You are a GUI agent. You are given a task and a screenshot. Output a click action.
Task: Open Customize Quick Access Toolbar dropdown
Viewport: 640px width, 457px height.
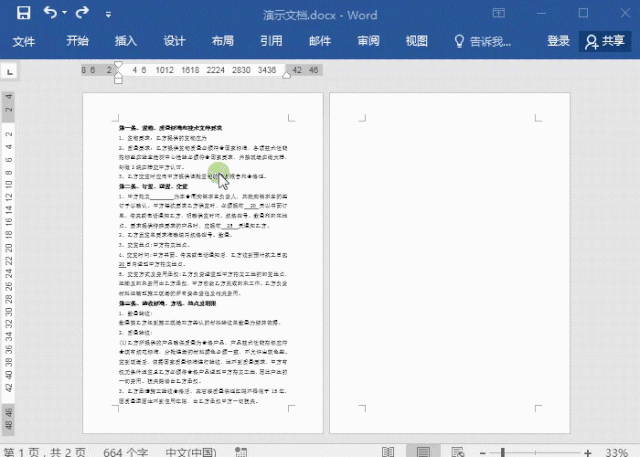click(x=108, y=15)
